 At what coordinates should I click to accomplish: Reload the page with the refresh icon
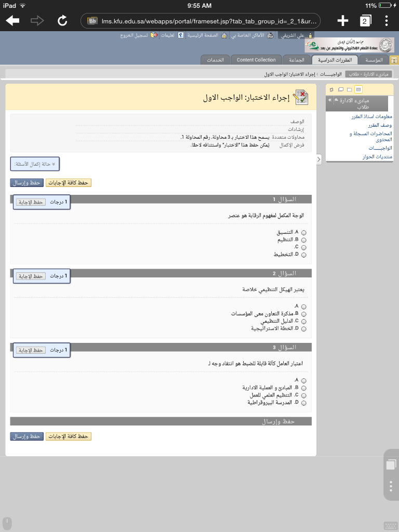(x=62, y=21)
